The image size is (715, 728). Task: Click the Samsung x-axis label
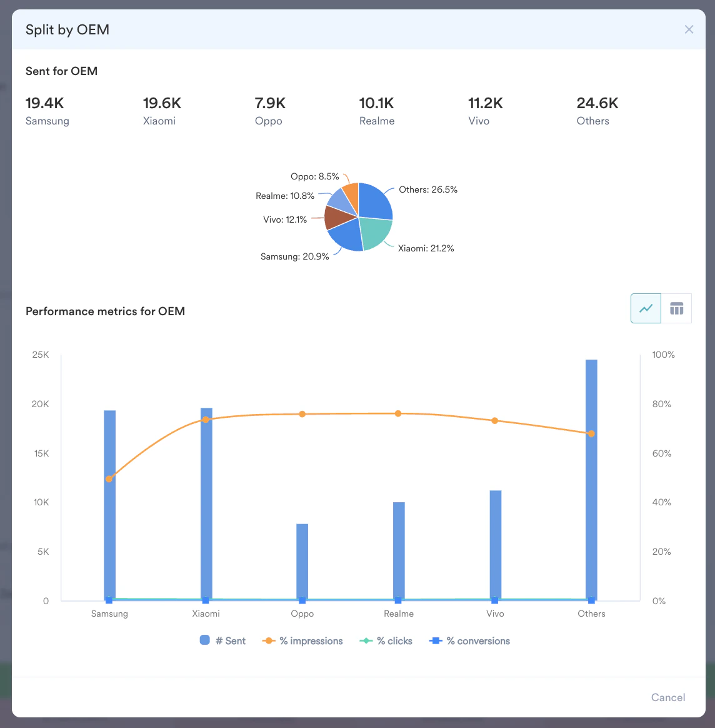pyautogui.click(x=109, y=614)
